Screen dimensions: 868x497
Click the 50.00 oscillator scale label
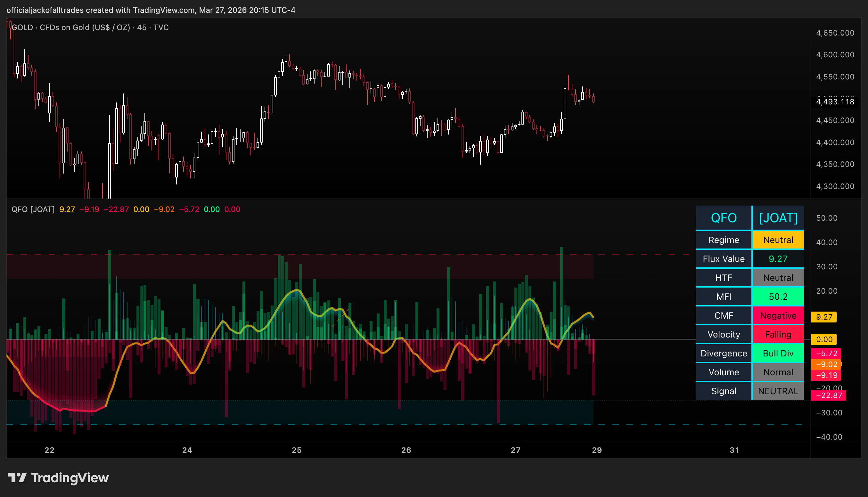click(x=827, y=218)
